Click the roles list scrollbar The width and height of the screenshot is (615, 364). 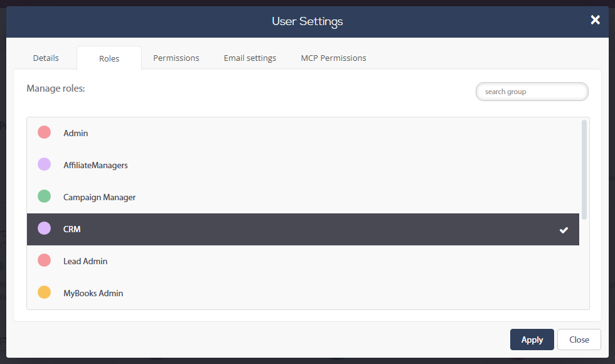click(584, 170)
